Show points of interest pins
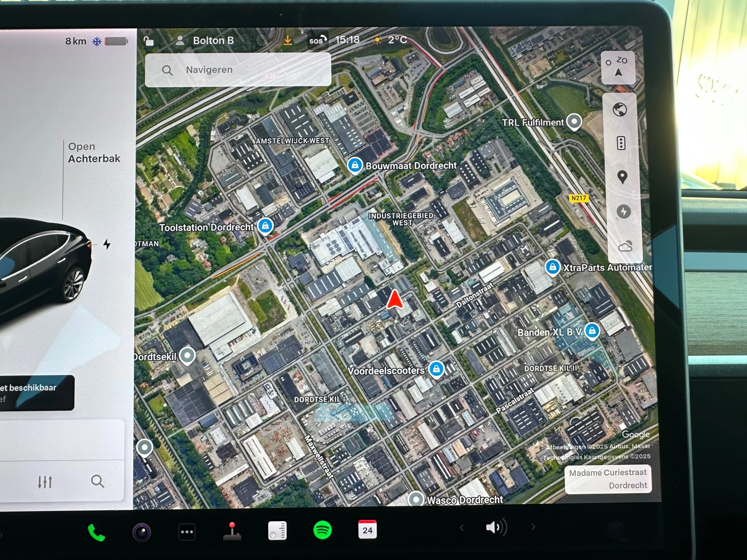Viewport: 747px width, 560px height. pos(622,177)
